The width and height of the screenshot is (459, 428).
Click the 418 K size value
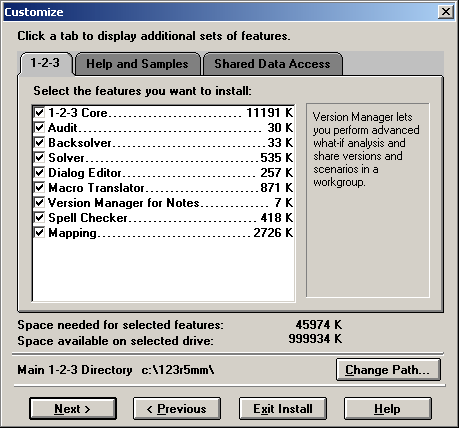(x=277, y=218)
